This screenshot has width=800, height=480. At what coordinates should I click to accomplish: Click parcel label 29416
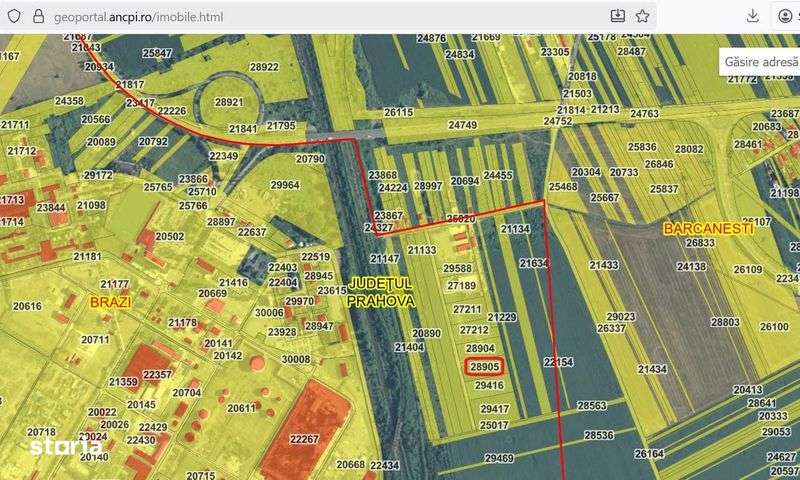[x=489, y=385]
